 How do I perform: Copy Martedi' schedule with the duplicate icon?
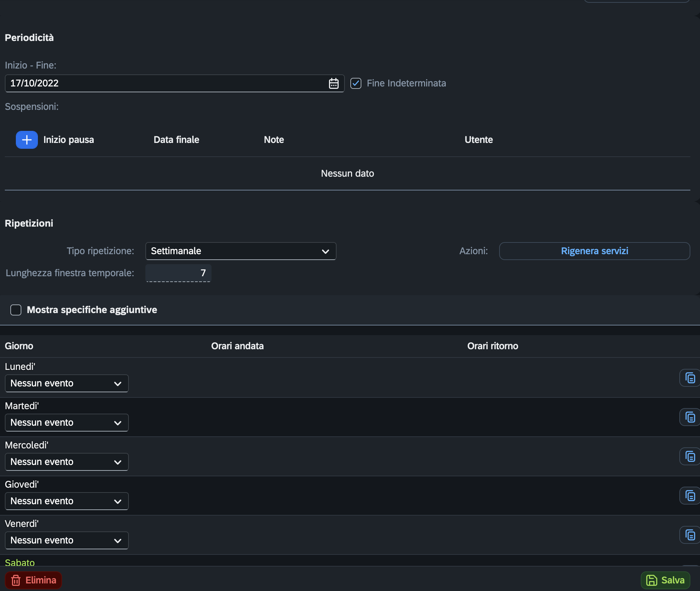[x=690, y=417]
